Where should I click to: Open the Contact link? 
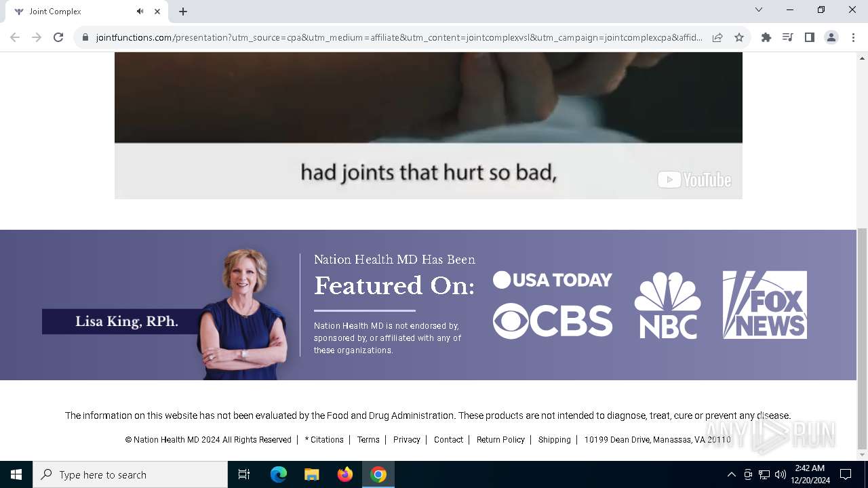tap(448, 440)
